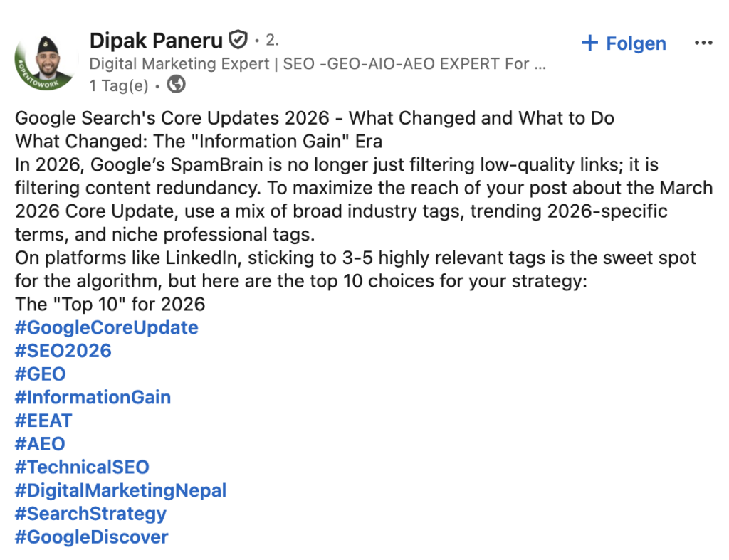Click the globe visibility icon
Viewport: 729px width, 560px height.
coord(176,85)
